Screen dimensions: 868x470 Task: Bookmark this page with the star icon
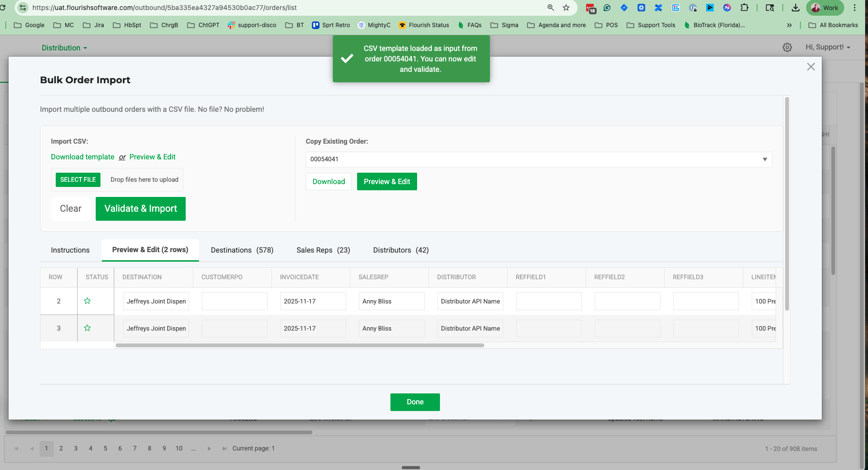[x=566, y=8]
